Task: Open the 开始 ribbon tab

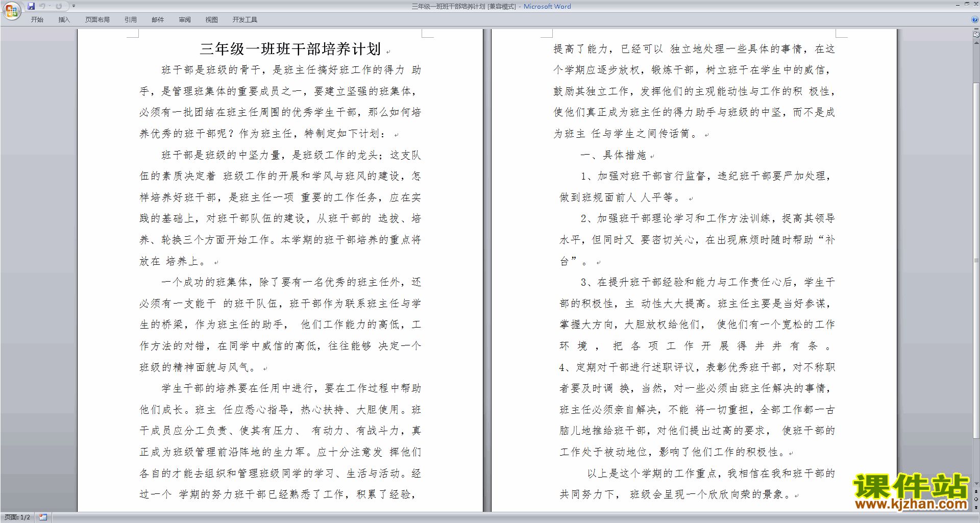Action: coord(37,19)
